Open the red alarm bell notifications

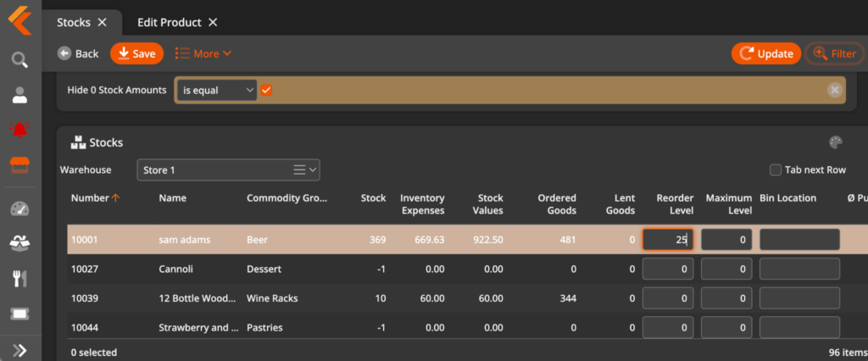[20, 130]
